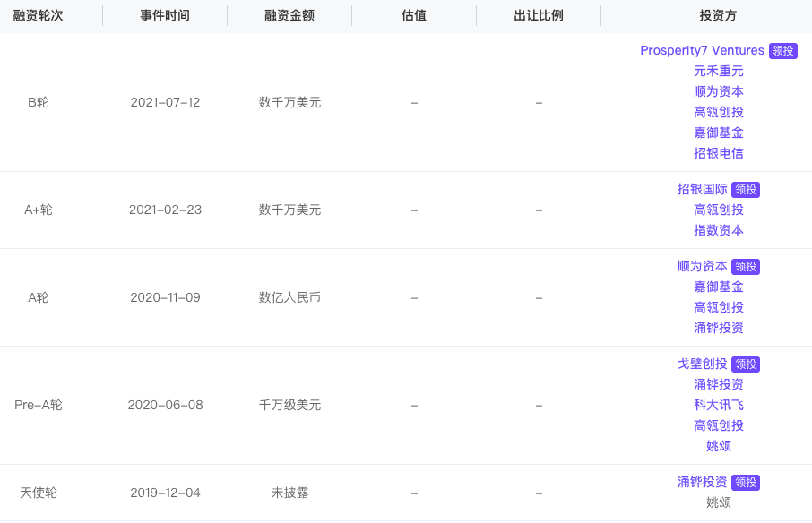
Task: Open 嘉御基金 link in B轮 row
Action: (718, 133)
